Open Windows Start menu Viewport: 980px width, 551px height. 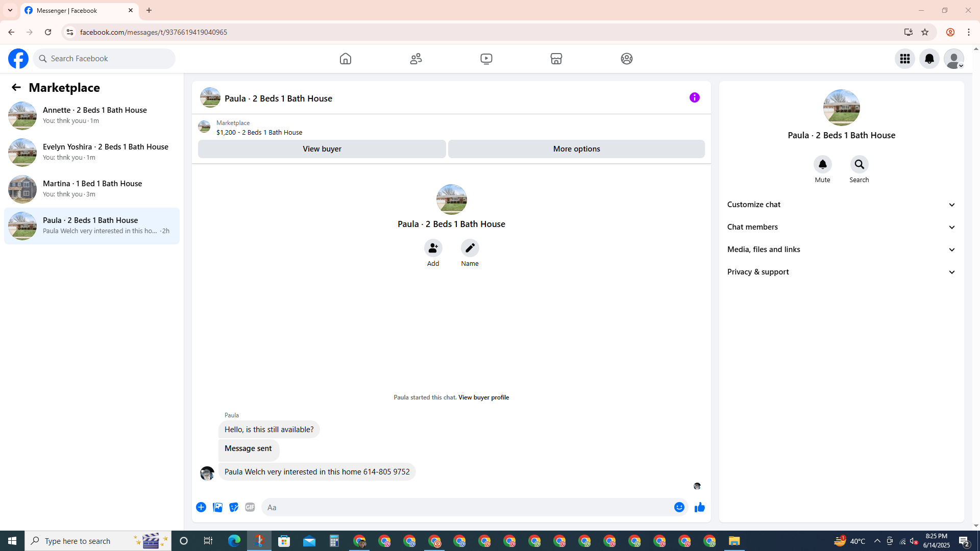point(12,541)
